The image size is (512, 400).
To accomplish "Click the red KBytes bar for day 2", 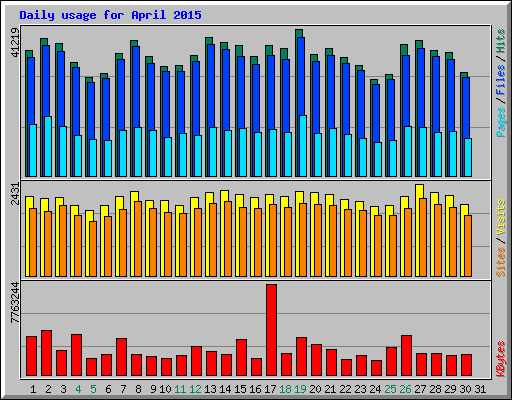I will click(46, 353).
